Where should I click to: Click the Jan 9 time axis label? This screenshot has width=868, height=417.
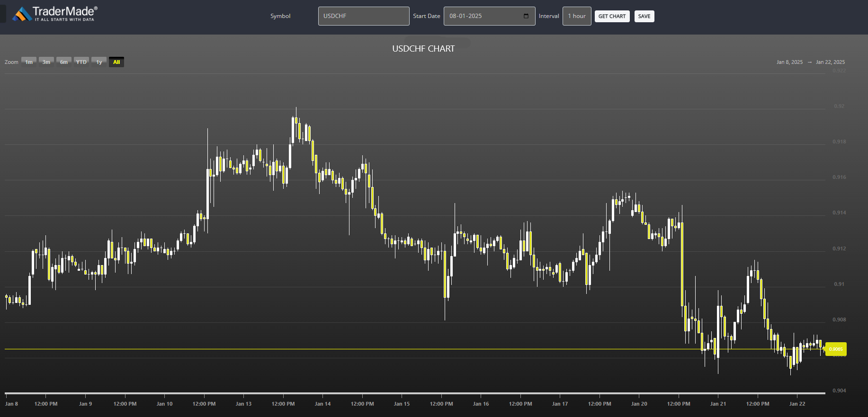point(86,404)
